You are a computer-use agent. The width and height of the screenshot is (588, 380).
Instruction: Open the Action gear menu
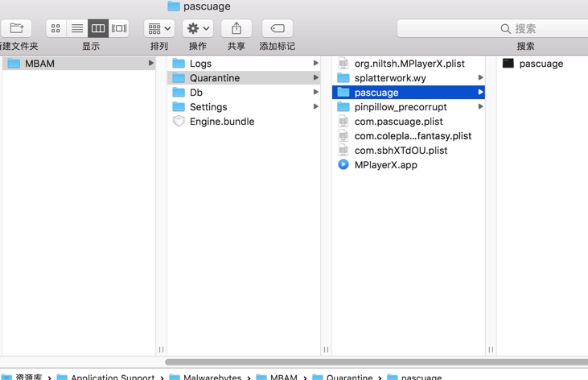point(198,28)
